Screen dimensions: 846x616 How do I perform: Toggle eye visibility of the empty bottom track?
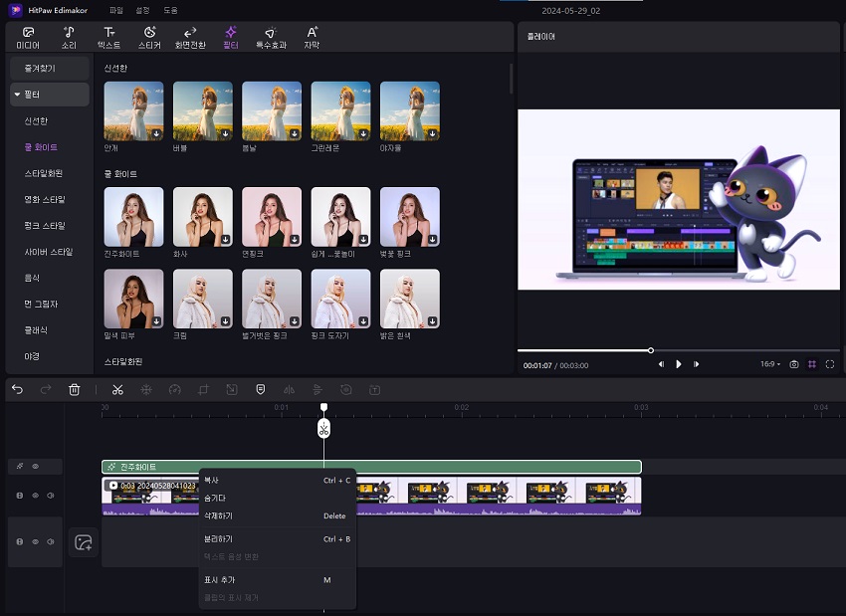tap(35, 541)
